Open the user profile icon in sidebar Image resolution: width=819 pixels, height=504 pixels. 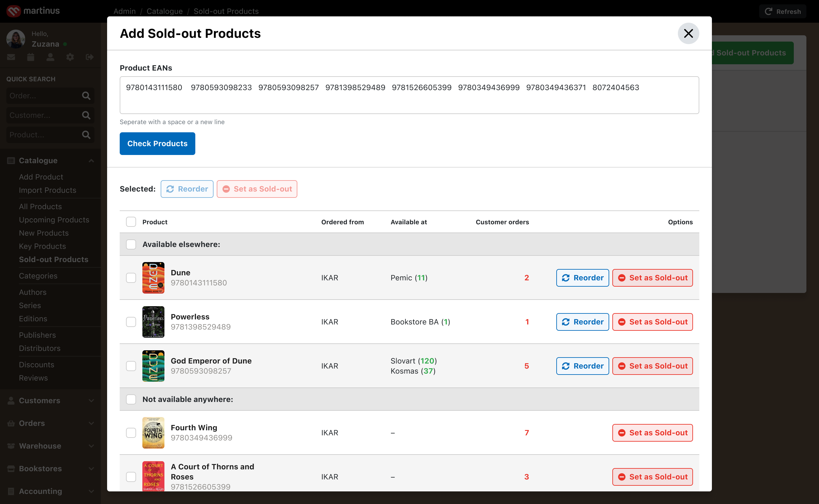pyautogui.click(x=50, y=57)
